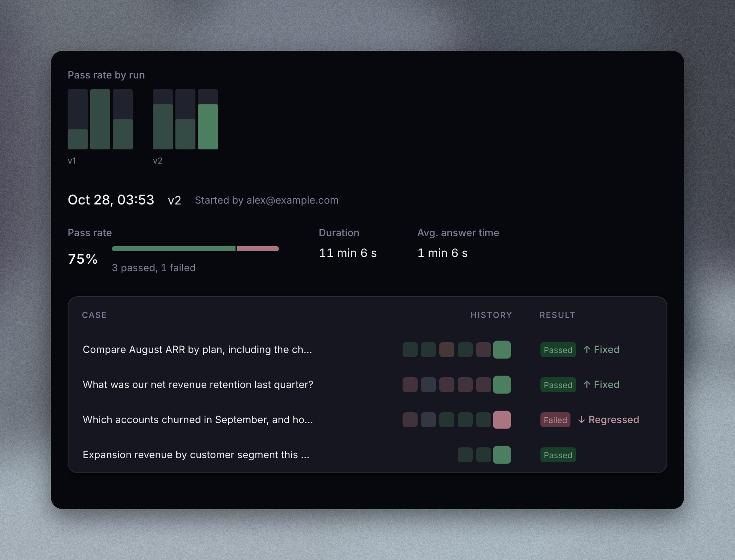Select the tallest v1 run bar
Image resolution: width=735 pixels, height=560 pixels.
[100, 119]
